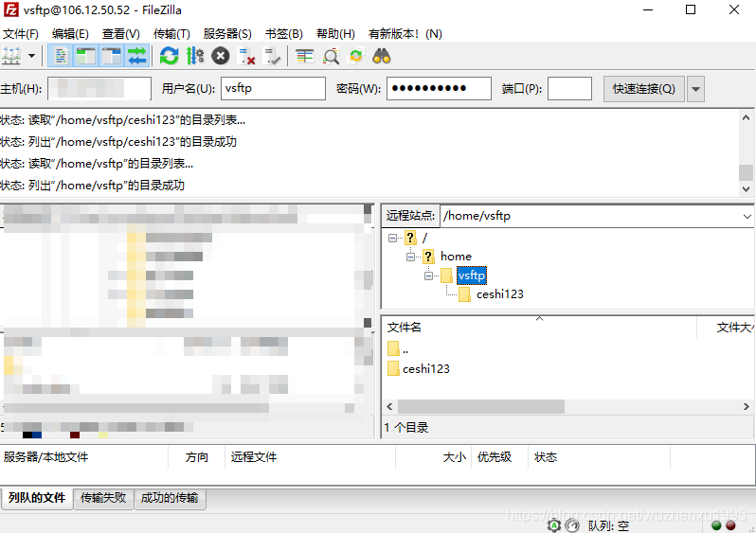Switch to the 列队的文件 tab

pos(37,498)
